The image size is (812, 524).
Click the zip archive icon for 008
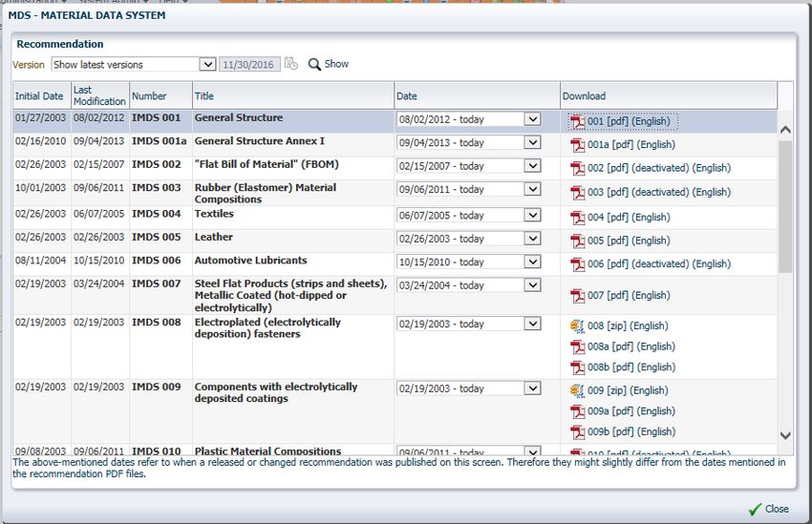point(577,325)
